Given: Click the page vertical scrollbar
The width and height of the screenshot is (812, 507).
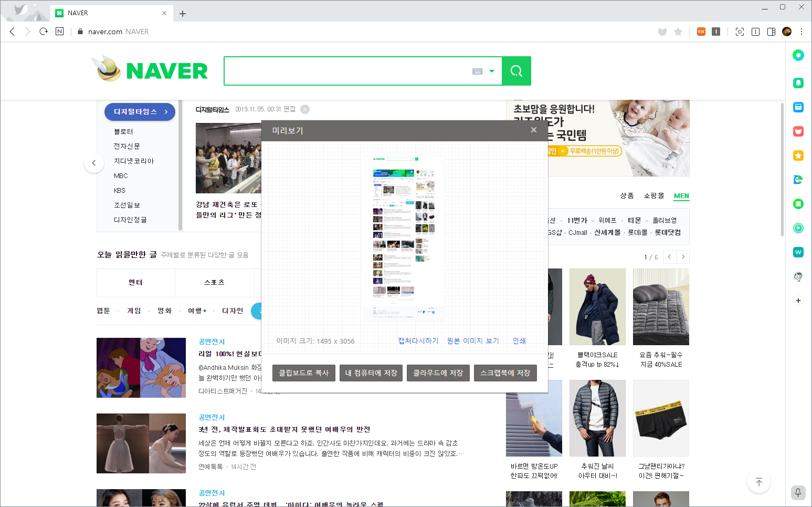Looking at the screenshot, I should coord(782,169).
